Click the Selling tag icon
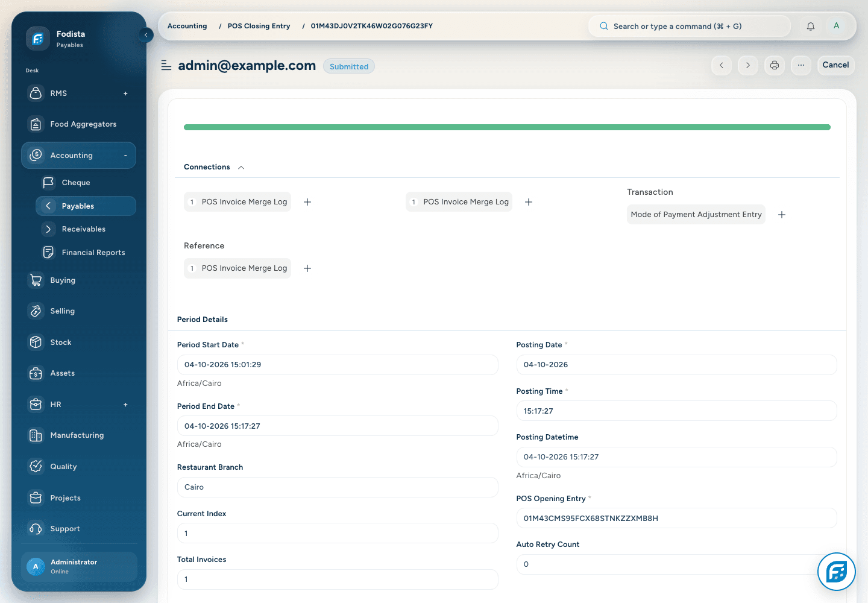 36,311
